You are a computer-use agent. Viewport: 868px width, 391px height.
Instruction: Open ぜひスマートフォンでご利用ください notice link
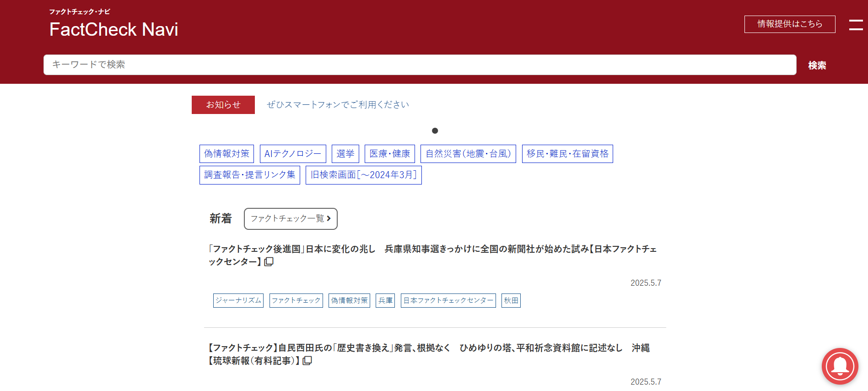click(x=338, y=105)
